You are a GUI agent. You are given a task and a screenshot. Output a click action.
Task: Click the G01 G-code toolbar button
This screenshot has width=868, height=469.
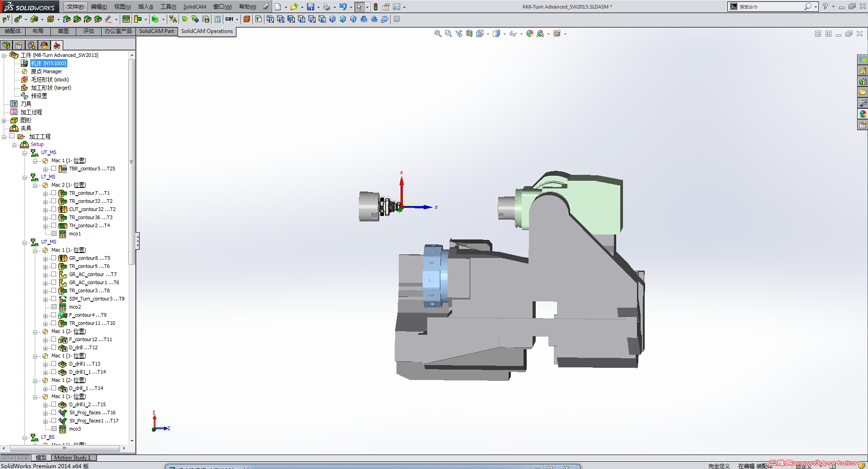230,19
